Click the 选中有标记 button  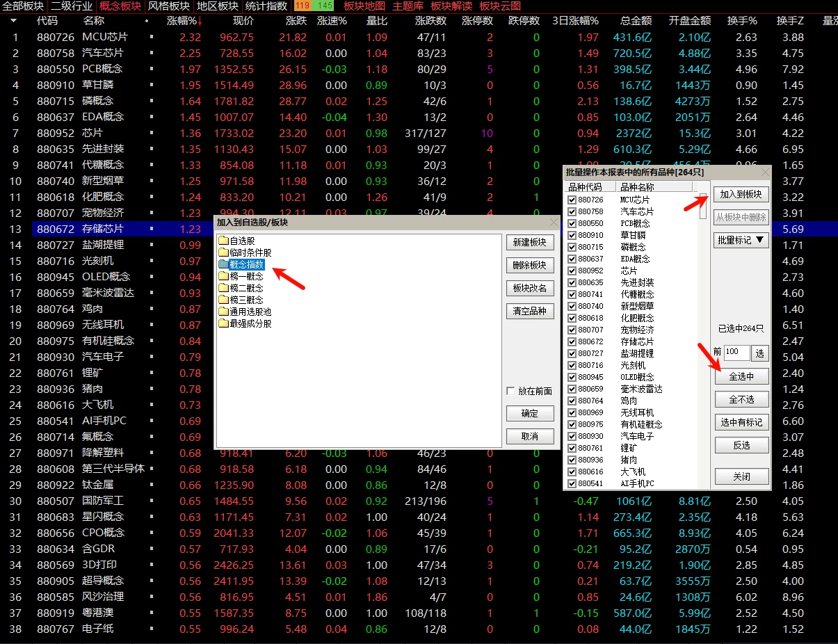(x=741, y=422)
